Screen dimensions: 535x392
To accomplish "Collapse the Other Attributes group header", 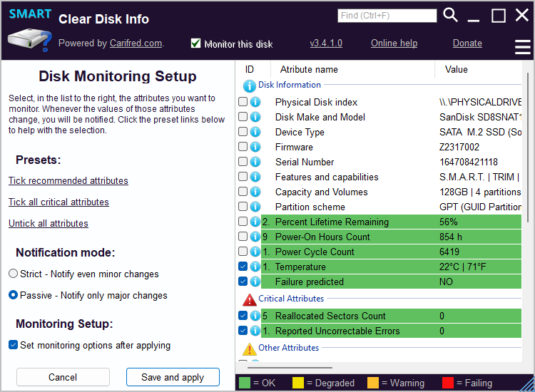I will point(289,348).
